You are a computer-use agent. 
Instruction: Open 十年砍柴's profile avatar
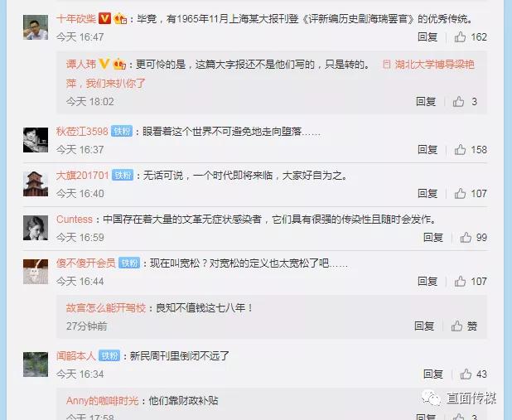(x=36, y=27)
